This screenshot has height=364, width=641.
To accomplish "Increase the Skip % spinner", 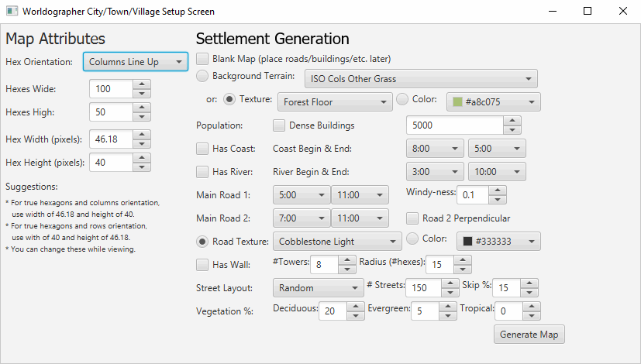I will pos(529,283).
